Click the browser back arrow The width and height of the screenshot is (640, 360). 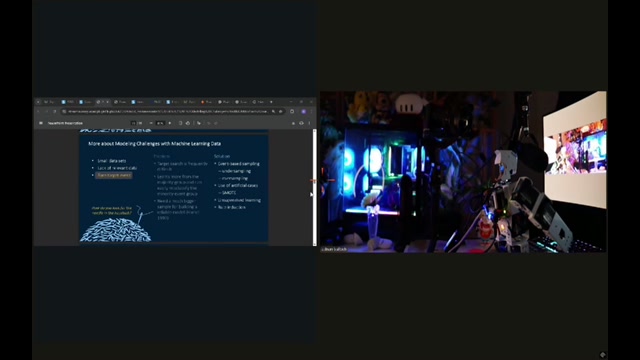pos(38,111)
